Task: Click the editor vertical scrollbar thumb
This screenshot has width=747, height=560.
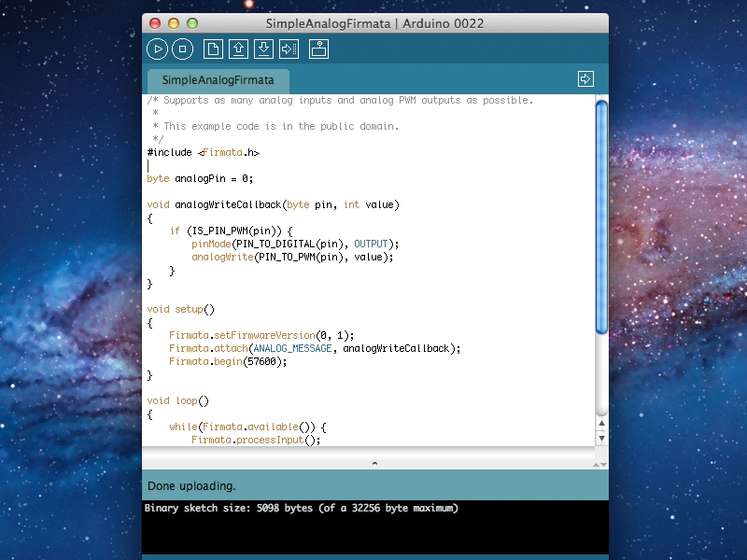Action: click(601, 217)
